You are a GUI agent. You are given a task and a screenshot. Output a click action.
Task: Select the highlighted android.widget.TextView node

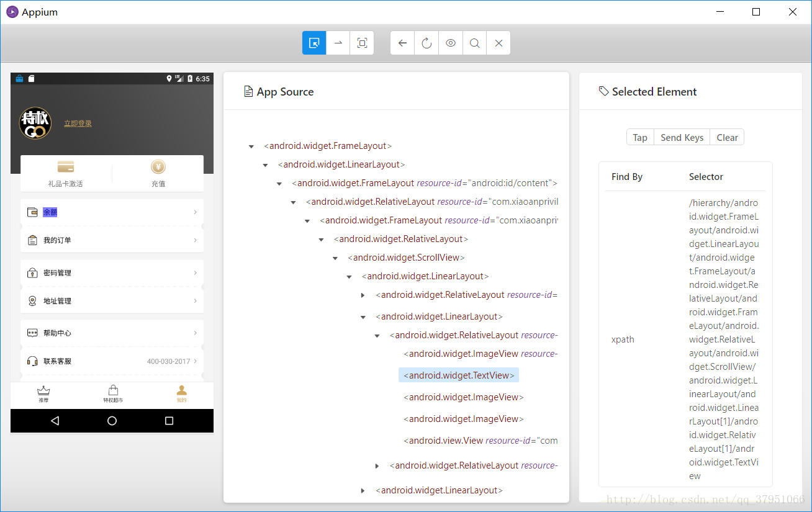[459, 375]
